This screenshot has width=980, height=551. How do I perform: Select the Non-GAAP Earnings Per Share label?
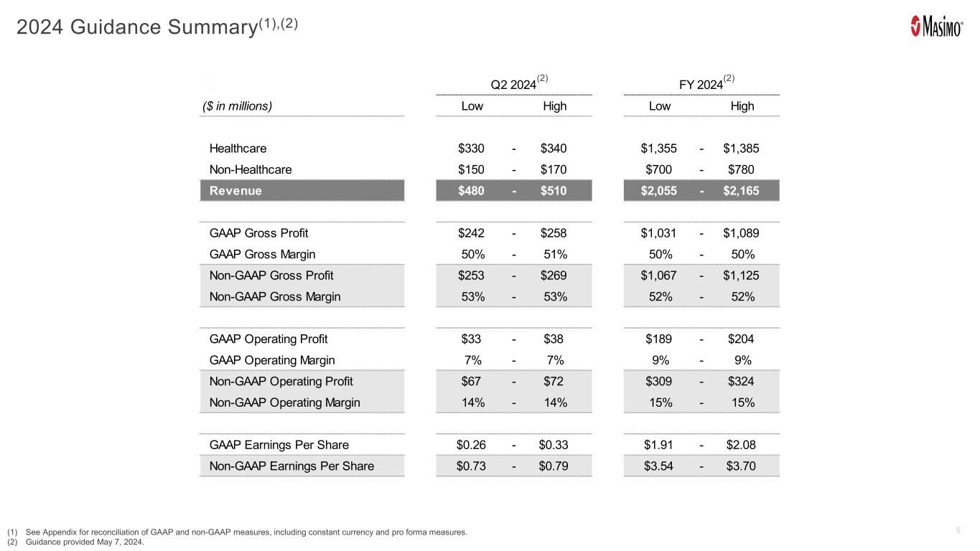click(x=291, y=466)
